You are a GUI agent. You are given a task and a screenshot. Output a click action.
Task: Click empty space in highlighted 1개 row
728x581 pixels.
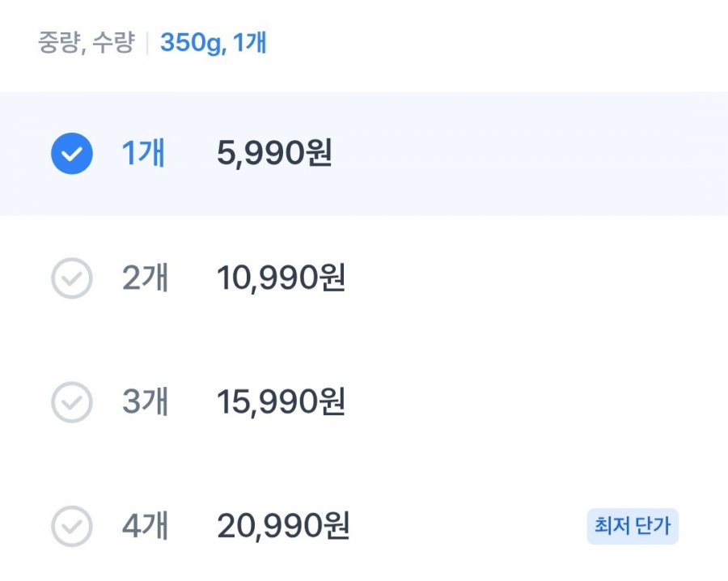coord(526,153)
